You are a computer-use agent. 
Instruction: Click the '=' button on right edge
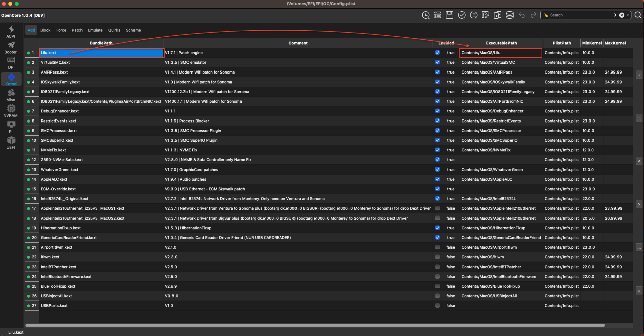point(639,291)
